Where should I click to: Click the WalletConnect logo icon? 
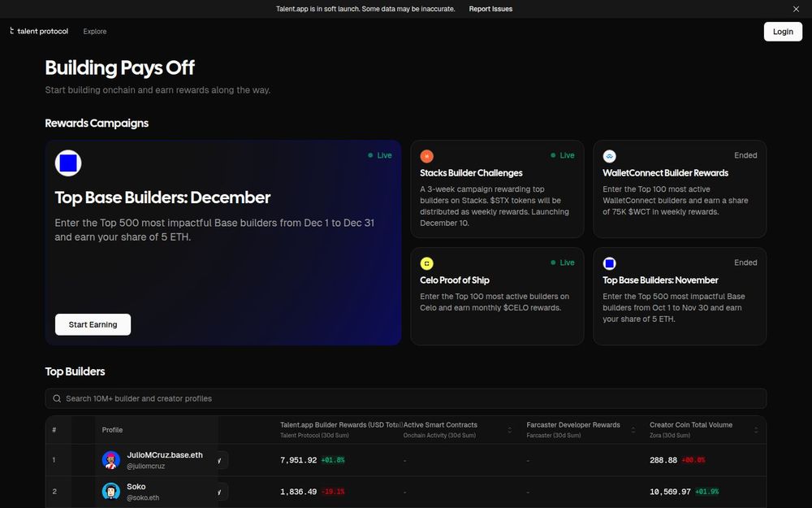[x=610, y=156]
